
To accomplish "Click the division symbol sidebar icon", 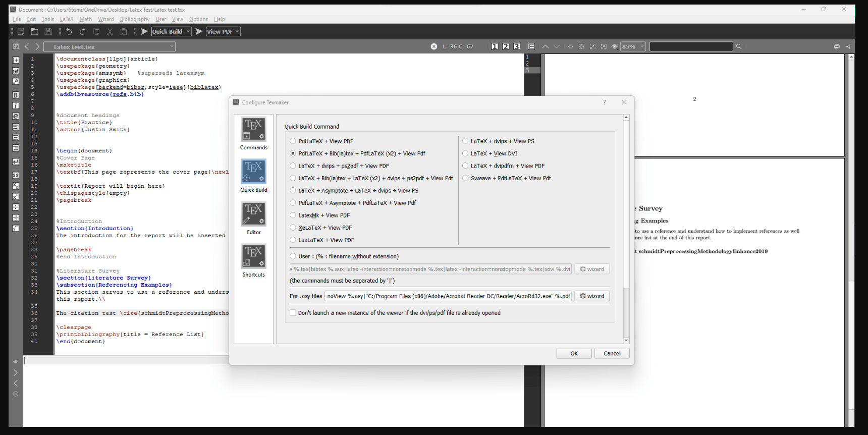I will 16,207.
